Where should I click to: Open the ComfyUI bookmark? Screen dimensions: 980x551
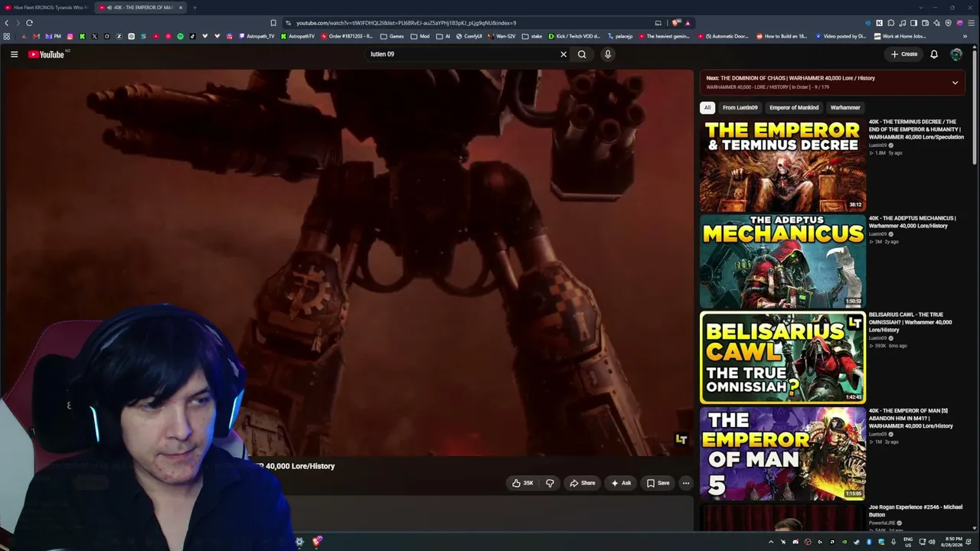[469, 36]
